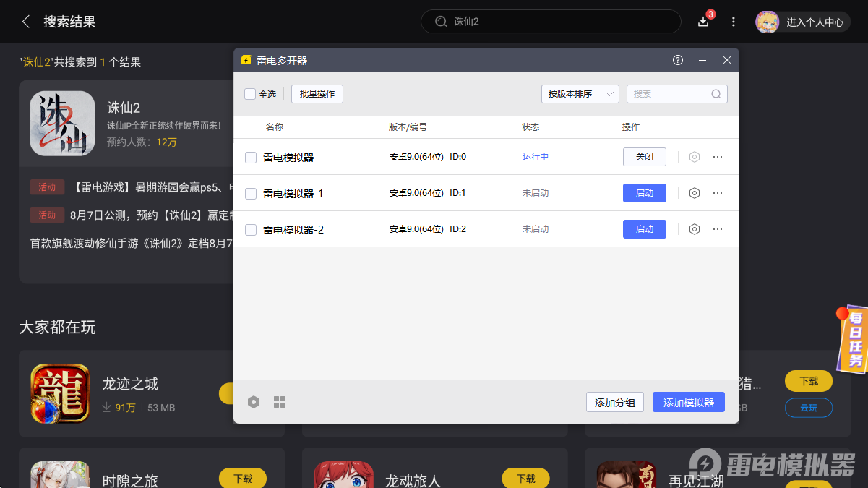The width and height of the screenshot is (868, 488).
Task: Open the 每日任务 daily tasks panel
Action: pyautogui.click(x=854, y=340)
